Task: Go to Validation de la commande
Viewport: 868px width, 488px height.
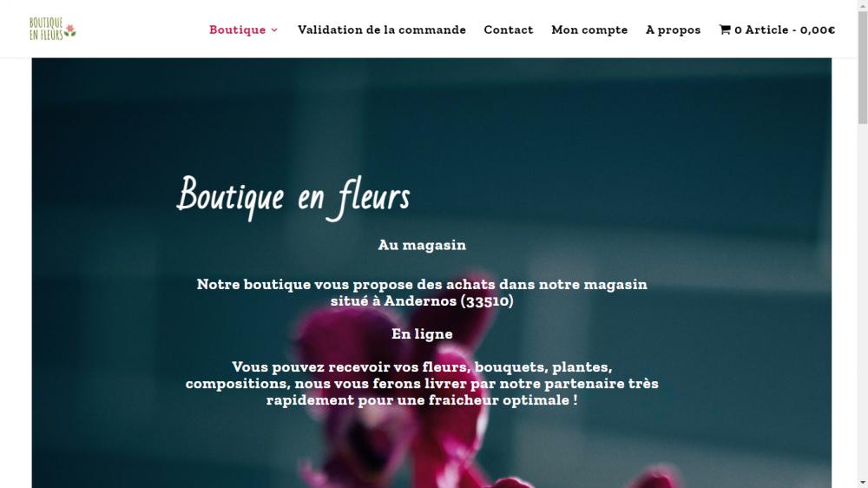Action: point(381,30)
